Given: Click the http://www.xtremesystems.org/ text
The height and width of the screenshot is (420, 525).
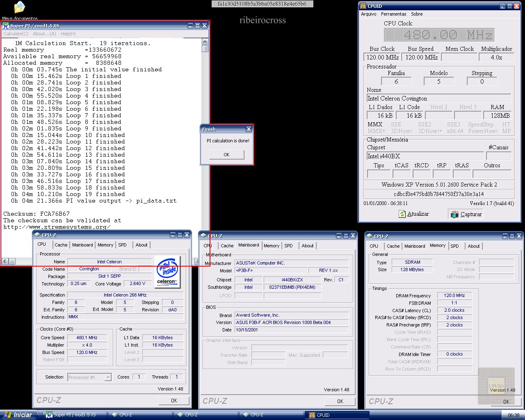Looking at the screenshot, I should coord(57,227).
